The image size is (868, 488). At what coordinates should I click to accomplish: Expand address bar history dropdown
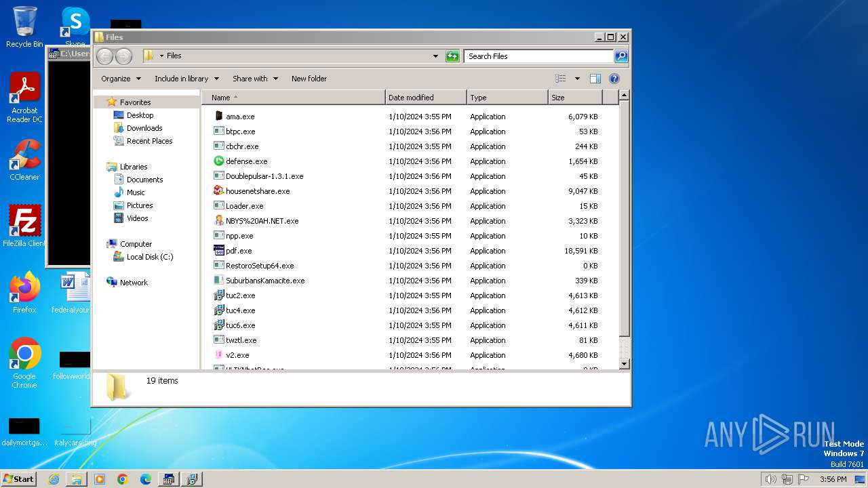click(435, 56)
